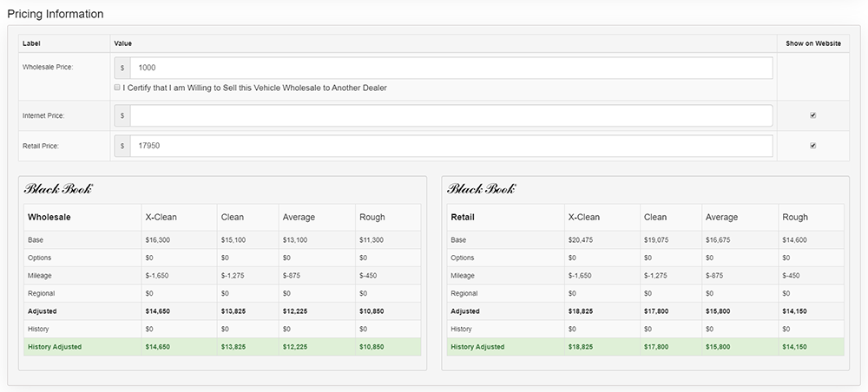Click Clean header in the Retail table
Image resolution: width=868 pixels, height=392 pixels.
(655, 218)
